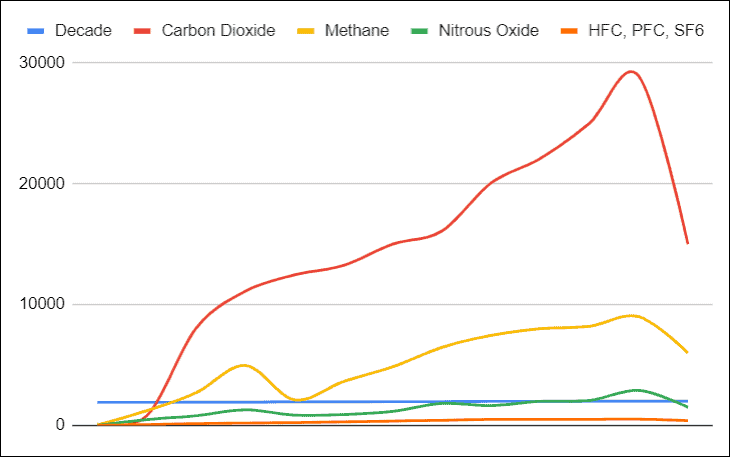Screen dimensions: 730x457
Task: Select the HFC, PFC, SF6 legend label
Action: tap(646, 31)
